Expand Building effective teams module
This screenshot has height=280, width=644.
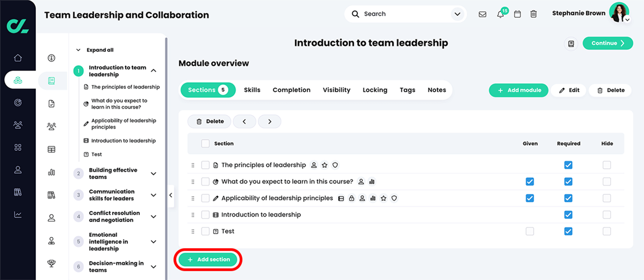click(x=154, y=174)
